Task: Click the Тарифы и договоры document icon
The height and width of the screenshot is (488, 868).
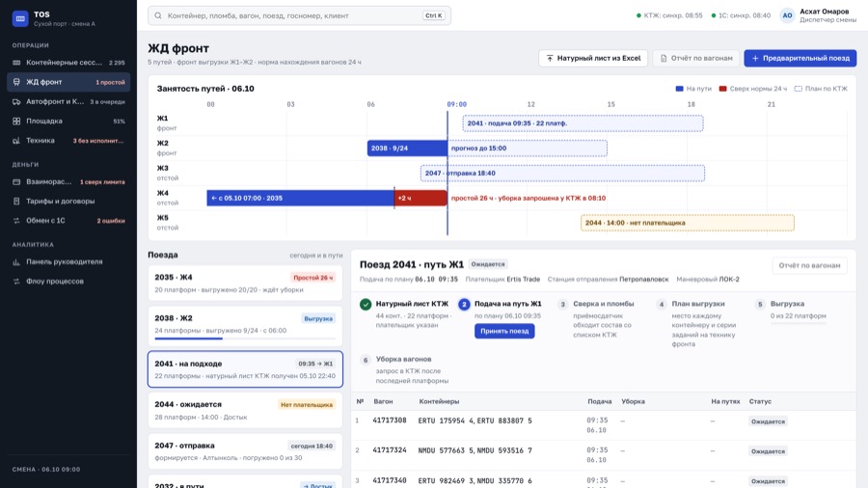Action: (x=16, y=202)
